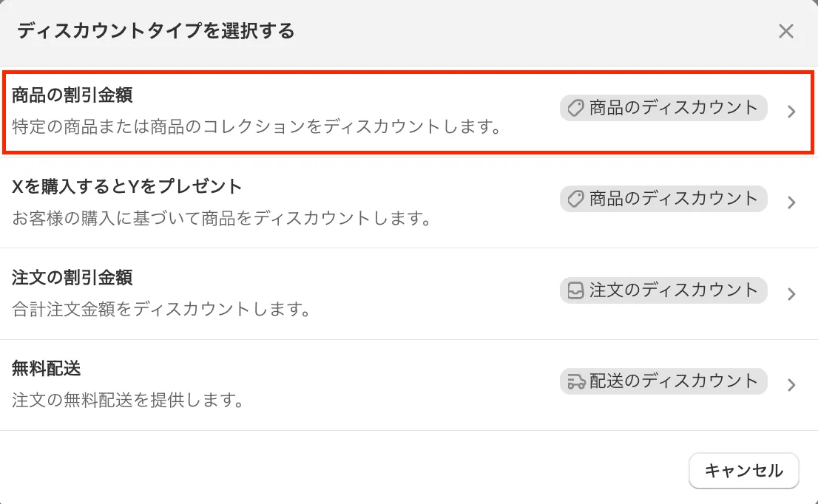The width and height of the screenshot is (818, 504).
Task: Select the 注文の割引金額 discount type
Action: pyautogui.click(x=72, y=278)
